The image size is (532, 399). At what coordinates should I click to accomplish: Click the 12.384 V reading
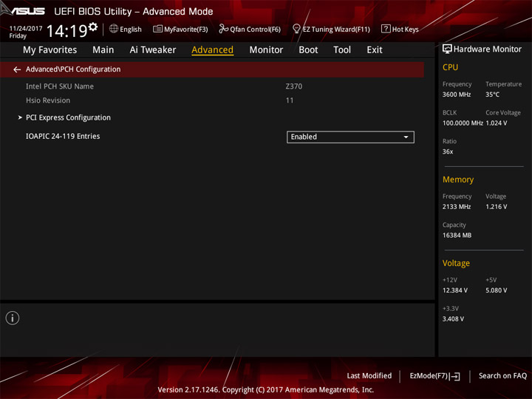tap(455, 290)
